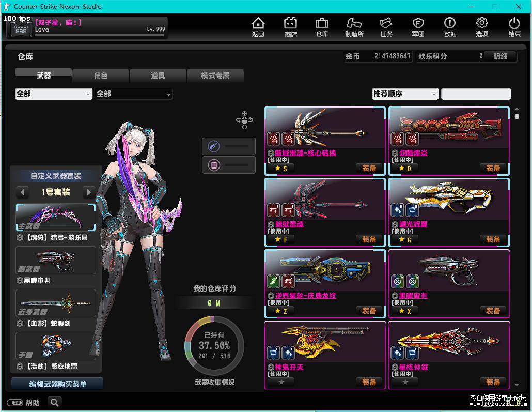Click the scroll-down arrow of weapon list

coord(517,385)
